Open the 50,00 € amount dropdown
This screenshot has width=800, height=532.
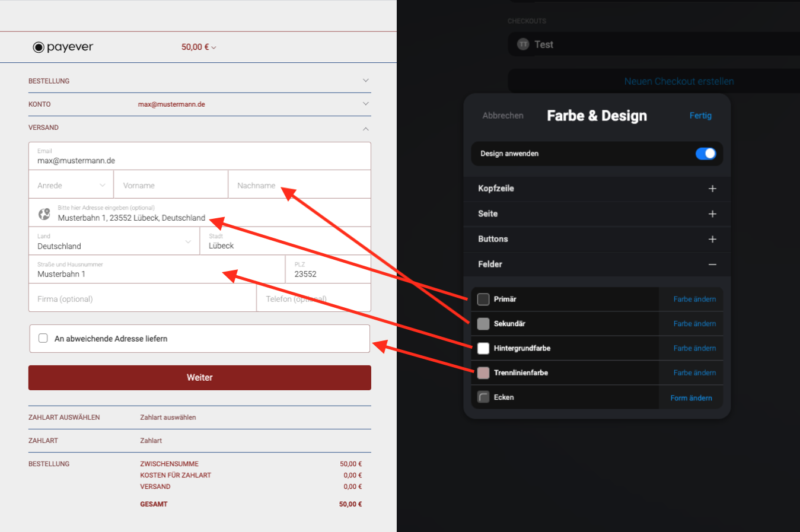point(199,47)
